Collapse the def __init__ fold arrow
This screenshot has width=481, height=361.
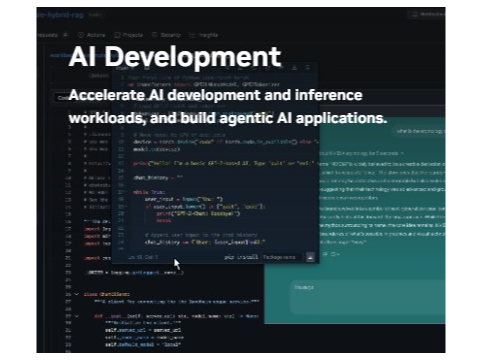[77, 316]
